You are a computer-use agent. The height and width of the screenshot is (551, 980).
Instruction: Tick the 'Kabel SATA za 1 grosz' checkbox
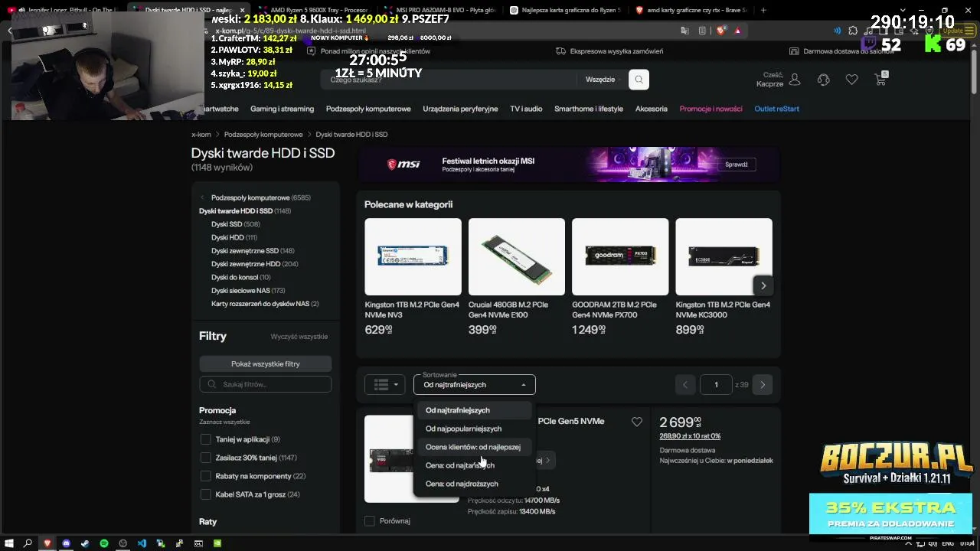(x=205, y=494)
